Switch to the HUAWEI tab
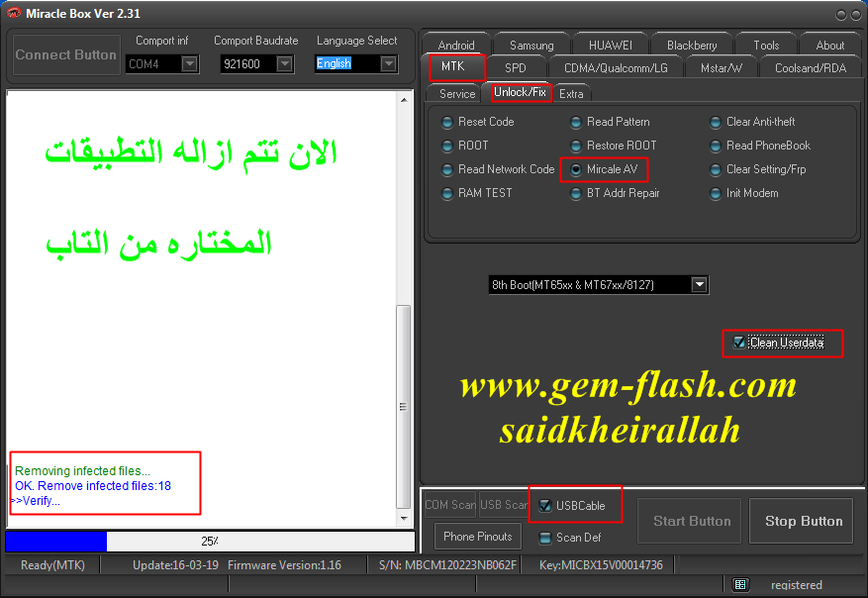868x598 pixels. coord(611,45)
